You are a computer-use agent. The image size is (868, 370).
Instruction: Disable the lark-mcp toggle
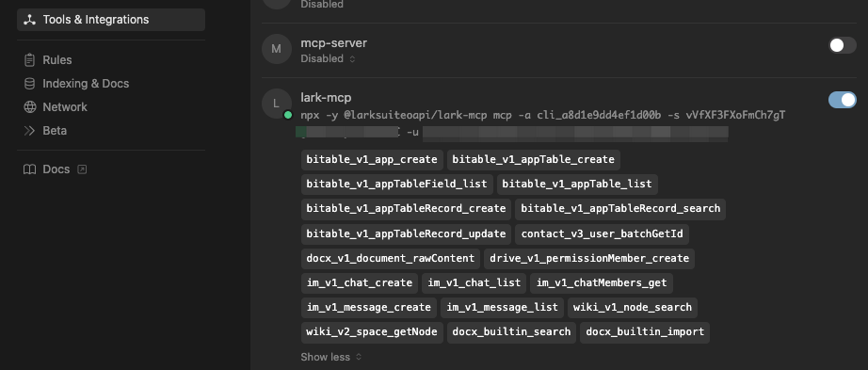842,100
